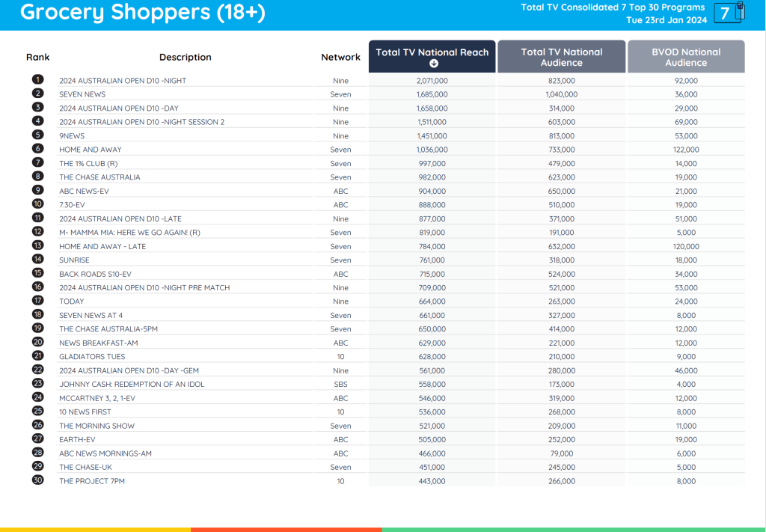The image size is (766, 532).
Task: Click the rank 14 badge
Action: click(37, 259)
